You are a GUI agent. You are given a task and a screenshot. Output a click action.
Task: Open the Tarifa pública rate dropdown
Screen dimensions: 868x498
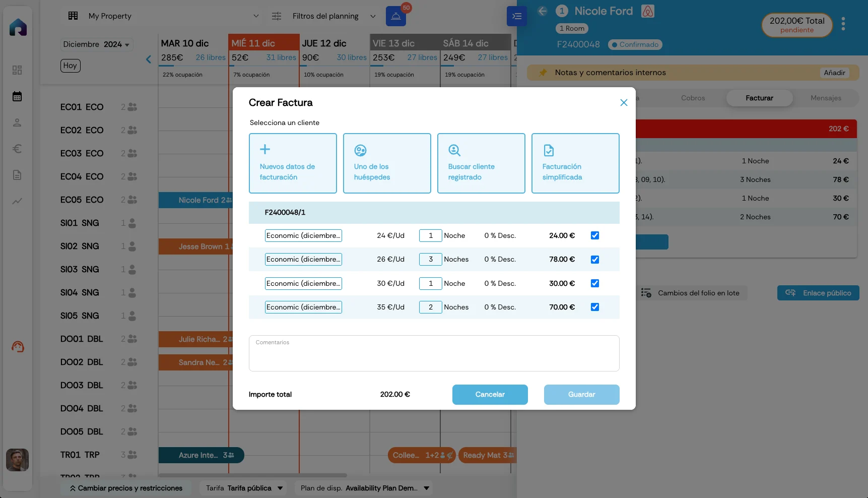pos(244,488)
